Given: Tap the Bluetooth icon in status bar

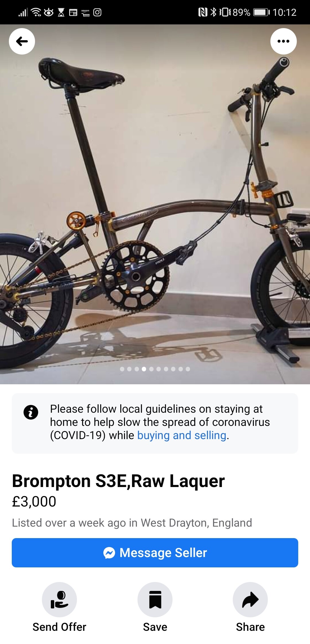Looking at the screenshot, I should coord(213,12).
